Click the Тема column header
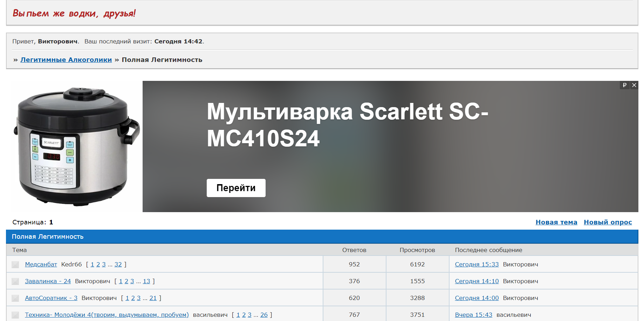Screen dimensions: 644x321 [20, 250]
